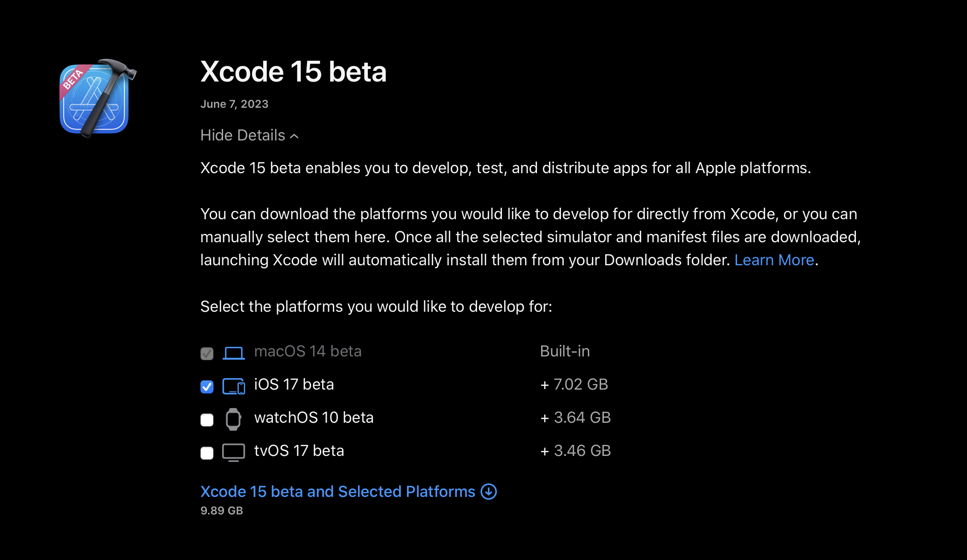Check the tvOS 17 beta checkbox
Viewport: 967px width, 560px height.
(x=207, y=453)
